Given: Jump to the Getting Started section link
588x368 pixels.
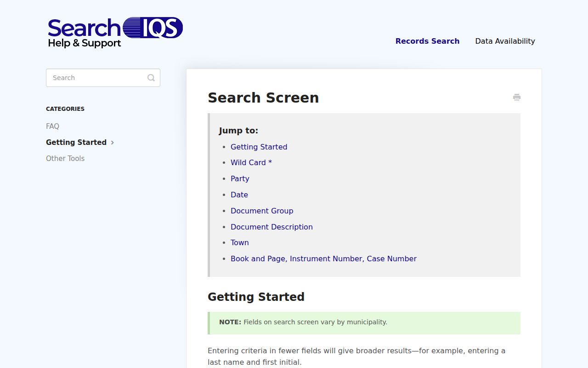Looking at the screenshot, I should [x=259, y=147].
